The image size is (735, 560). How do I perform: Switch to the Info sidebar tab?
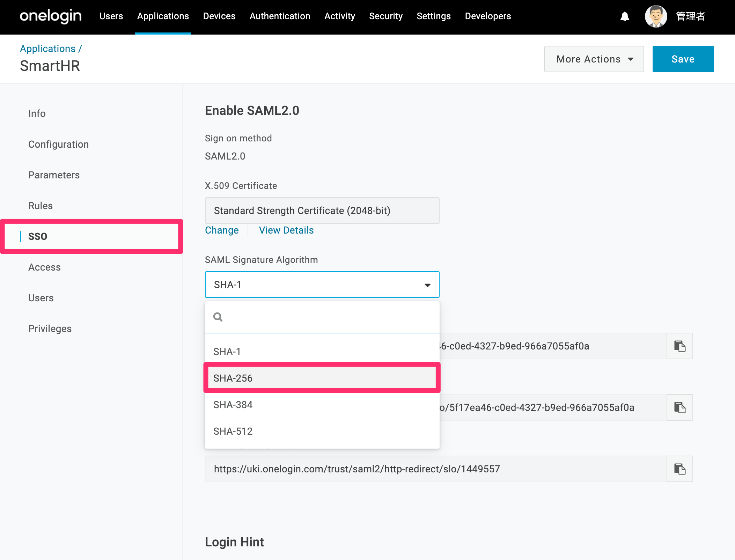tap(37, 113)
